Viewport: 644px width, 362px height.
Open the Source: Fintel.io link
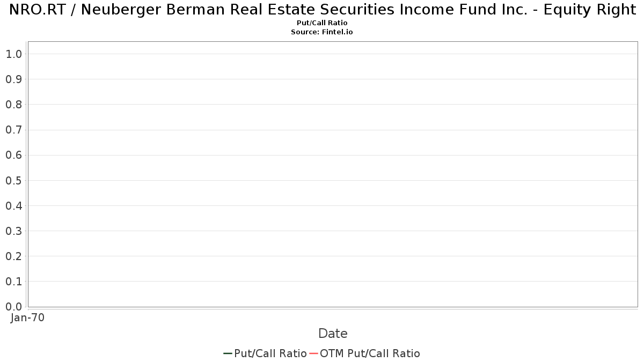click(x=322, y=32)
